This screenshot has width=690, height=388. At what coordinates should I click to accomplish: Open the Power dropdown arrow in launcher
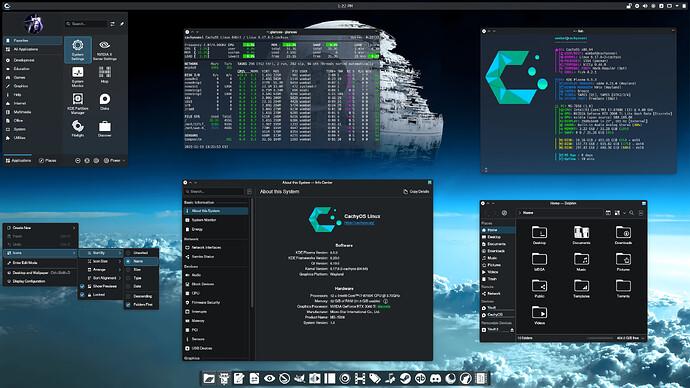tap(124, 161)
